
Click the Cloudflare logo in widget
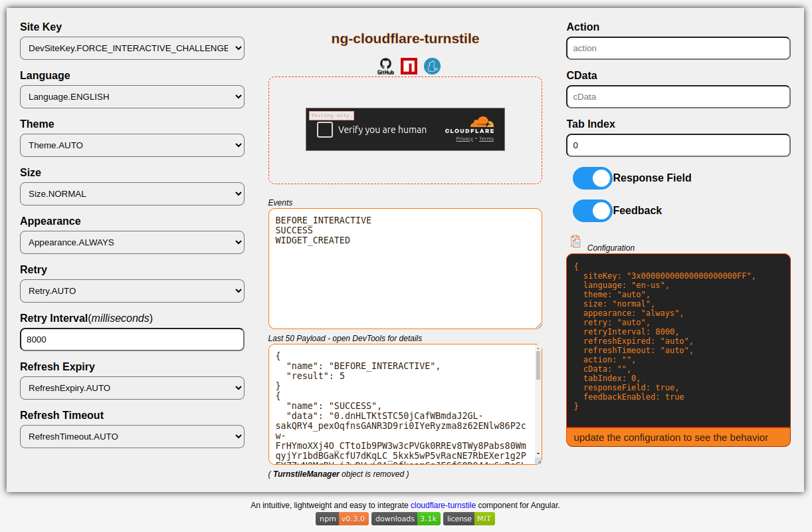coord(470,126)
